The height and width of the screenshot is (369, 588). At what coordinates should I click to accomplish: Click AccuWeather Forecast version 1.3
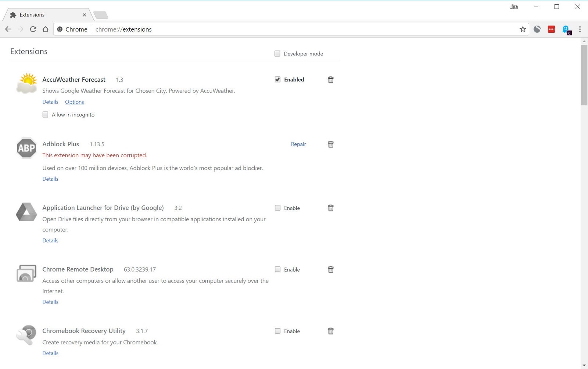tap(119, 80)
